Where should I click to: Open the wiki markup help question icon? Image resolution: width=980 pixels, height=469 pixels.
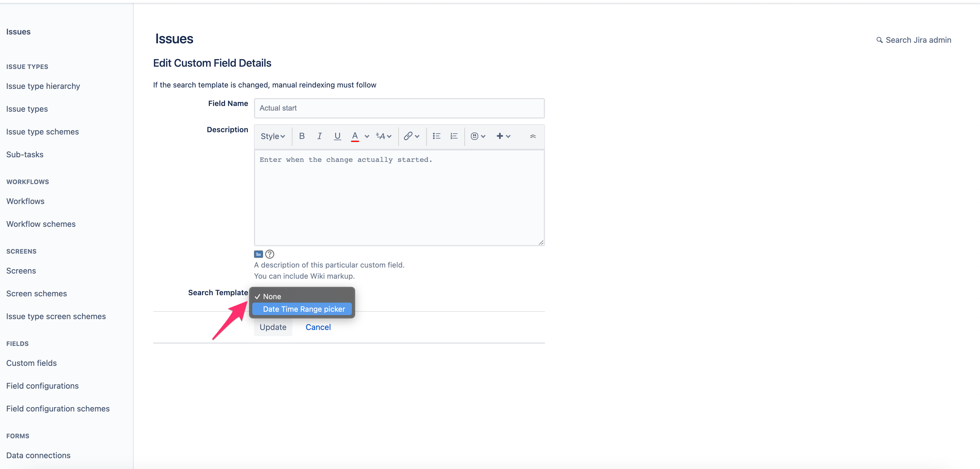[270, 254]
